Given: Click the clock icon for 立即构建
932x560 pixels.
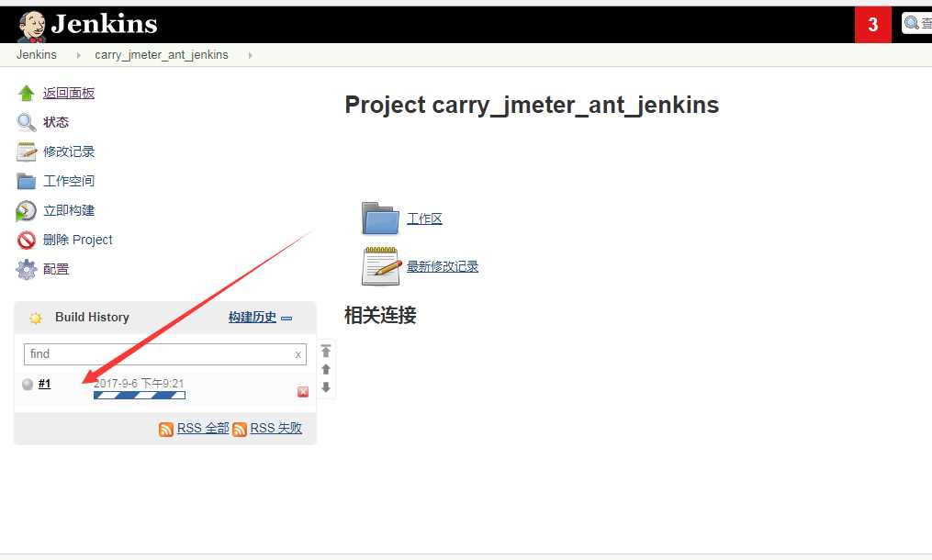Looking at the screenshot, I should point(26,210).
